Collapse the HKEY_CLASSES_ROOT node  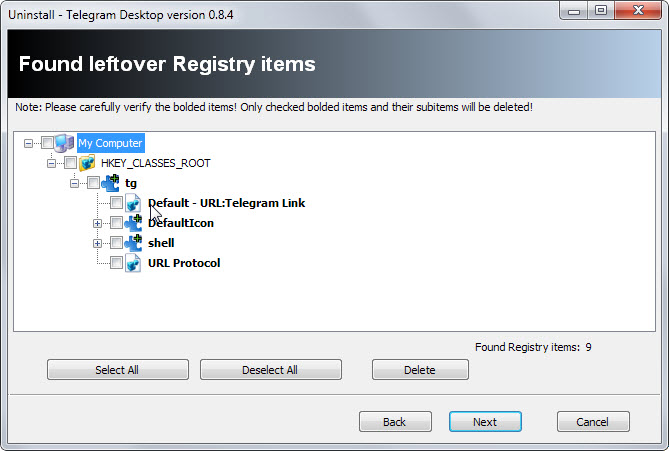(x=51, y=163)
